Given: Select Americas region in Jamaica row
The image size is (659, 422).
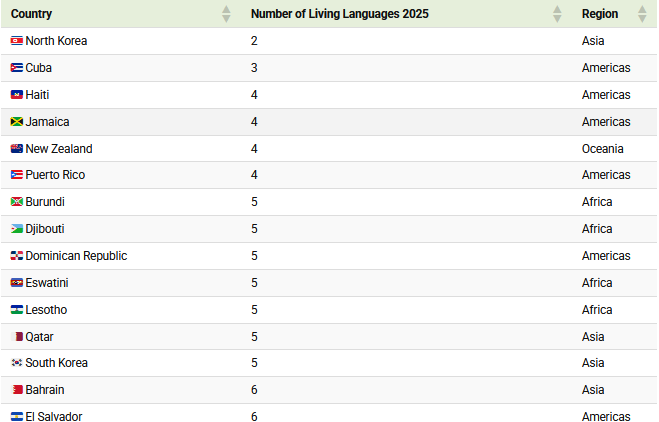Looking at the screenshot, I should point(606,121).
